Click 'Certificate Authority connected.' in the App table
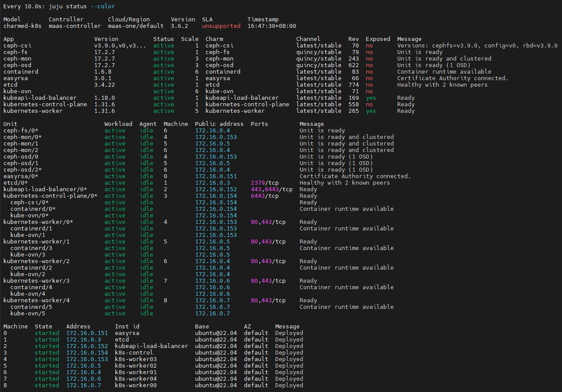Image resolution: width=562 pixels, height=392 pixels. [x=453, y=78]
